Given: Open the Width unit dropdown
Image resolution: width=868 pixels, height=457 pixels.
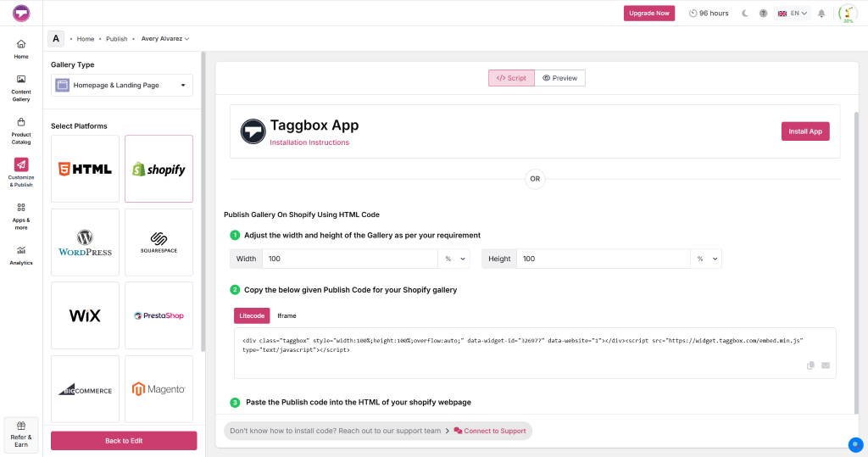Looking at the screenshot, I should click(454, 259).
